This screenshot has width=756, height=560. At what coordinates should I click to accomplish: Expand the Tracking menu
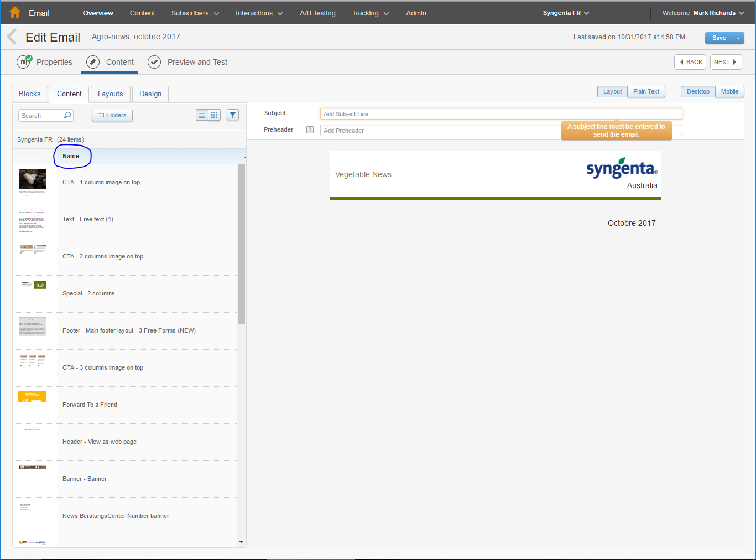pyautogui.click(x=371, y=13)
